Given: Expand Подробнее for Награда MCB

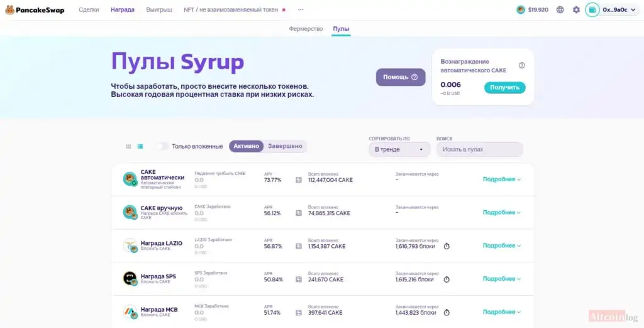Looking at the screenshot, I should point(501,312).
